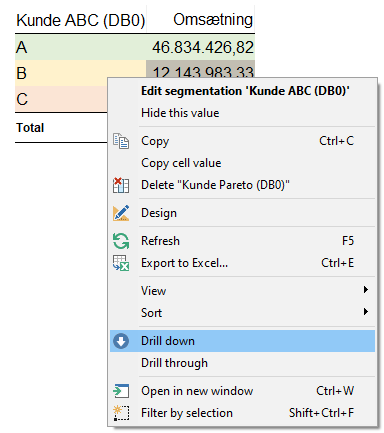
Task: Click the Filter by selection icon
Action: point(121,413)
